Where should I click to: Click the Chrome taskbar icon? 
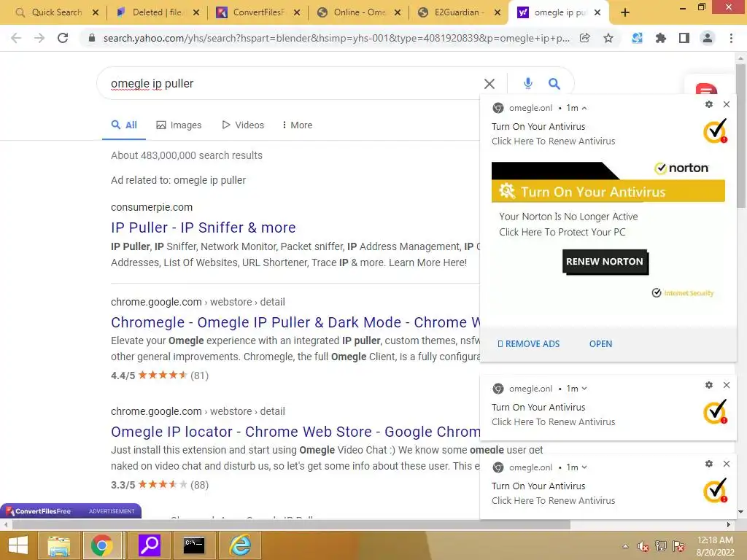pos(102,545)
